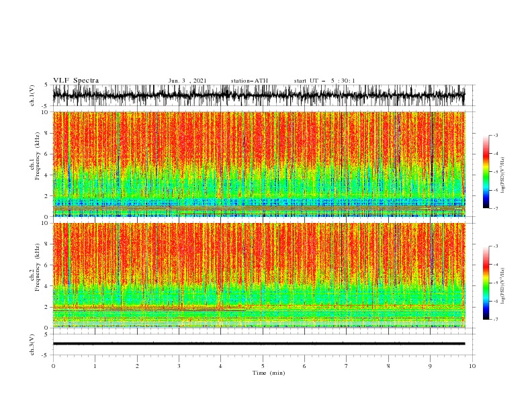Select the "Time (min)" axis label
Screen dimensions: 532x411
pos(269,373)
